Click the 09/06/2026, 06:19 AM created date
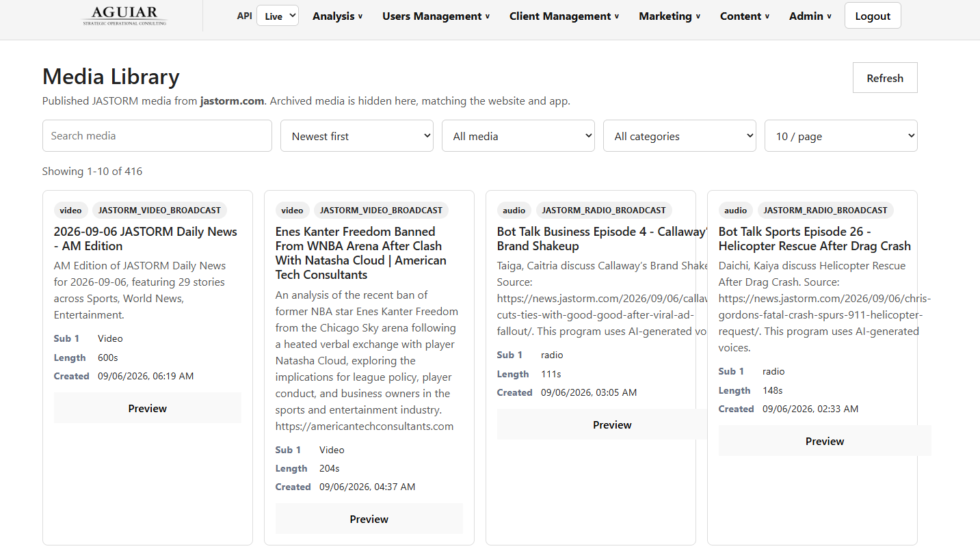 (x=146, y=376)
